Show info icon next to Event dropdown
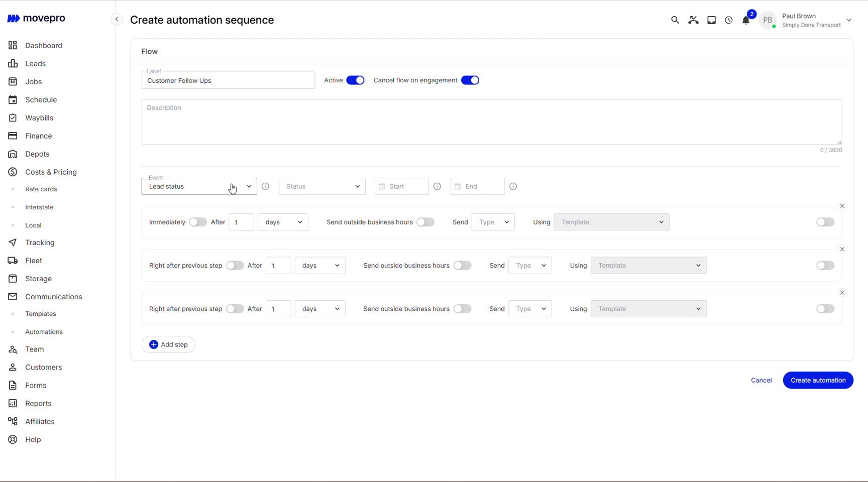868x482 pixels. 266,186
